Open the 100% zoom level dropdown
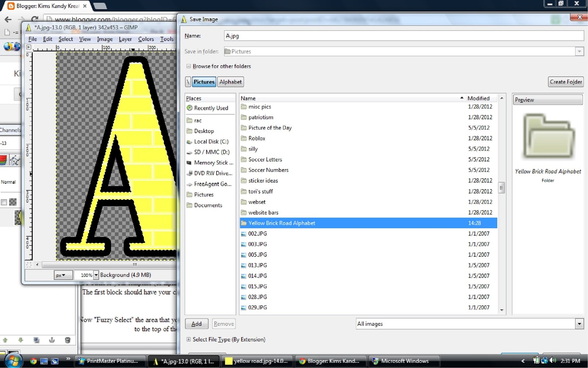Image resolution: width=588 pixels, height=368 pixels. point(96,275)
